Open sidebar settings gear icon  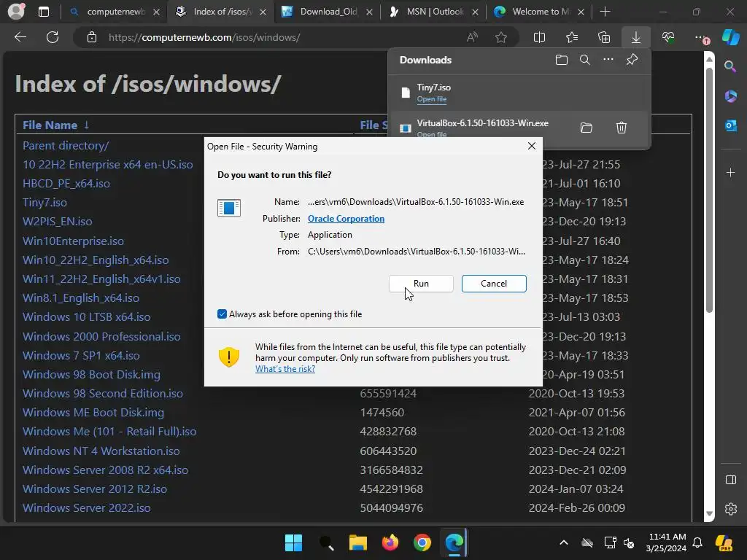[730, 509]
